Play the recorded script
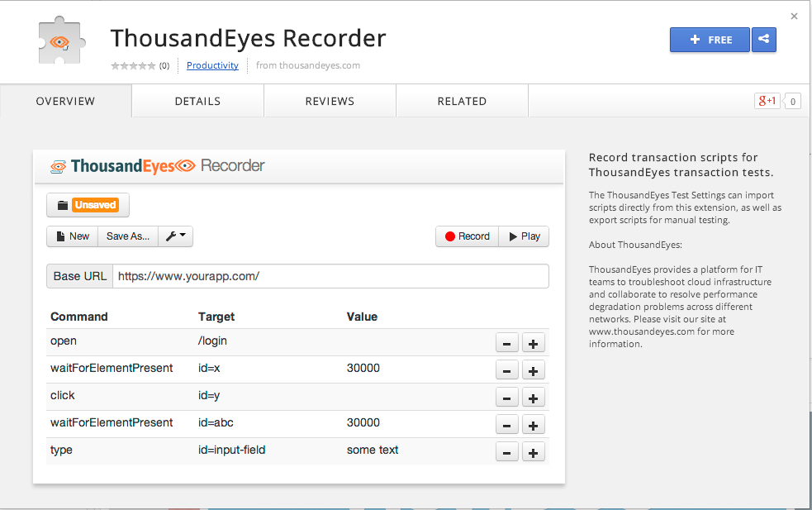Image resolution: width=812 pixels, height=510 pixels. click(524, 236)
